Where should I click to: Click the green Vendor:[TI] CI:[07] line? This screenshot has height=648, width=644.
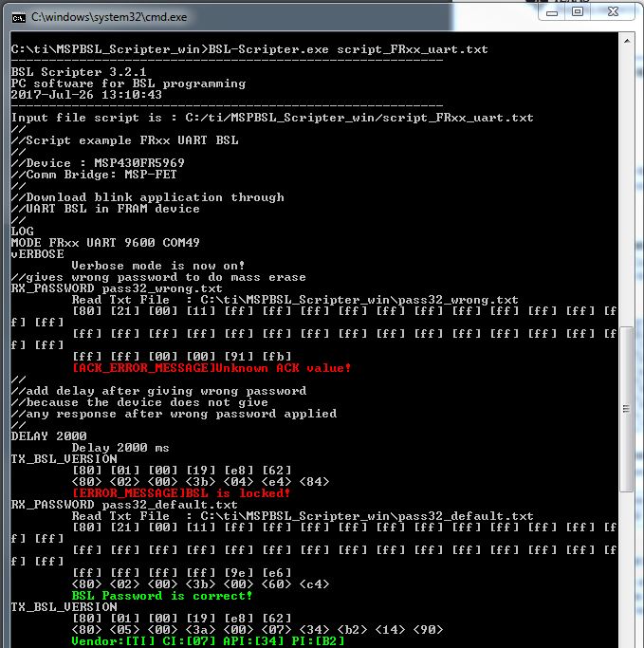208,641
